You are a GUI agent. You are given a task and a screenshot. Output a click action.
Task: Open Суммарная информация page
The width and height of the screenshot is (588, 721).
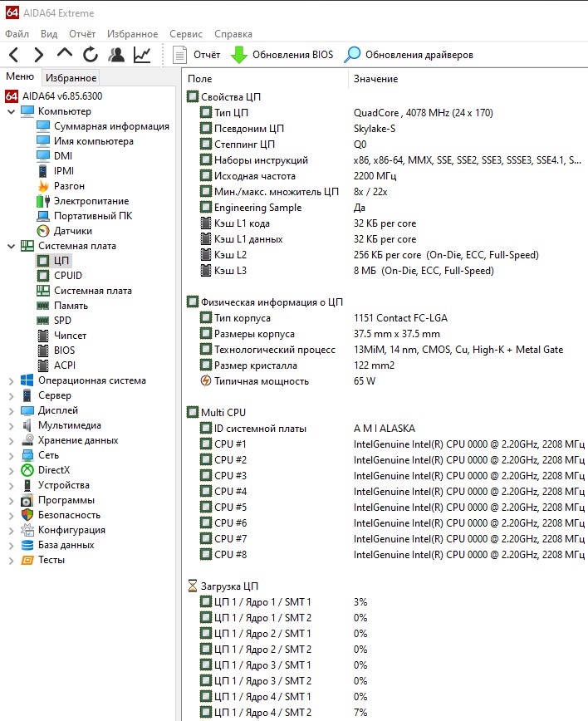coord(103,126)
